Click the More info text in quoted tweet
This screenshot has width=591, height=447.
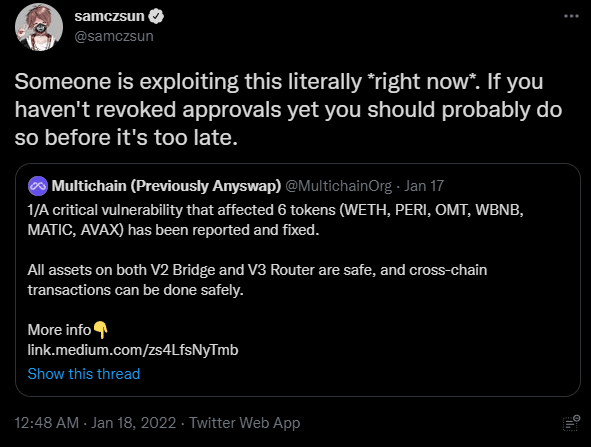59,330
